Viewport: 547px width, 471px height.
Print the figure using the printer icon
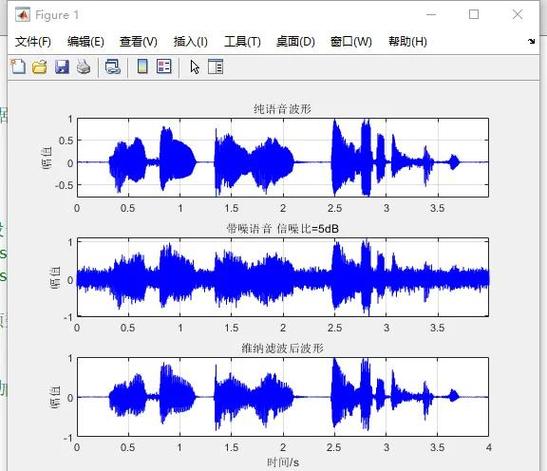click(x=83, y=66)
